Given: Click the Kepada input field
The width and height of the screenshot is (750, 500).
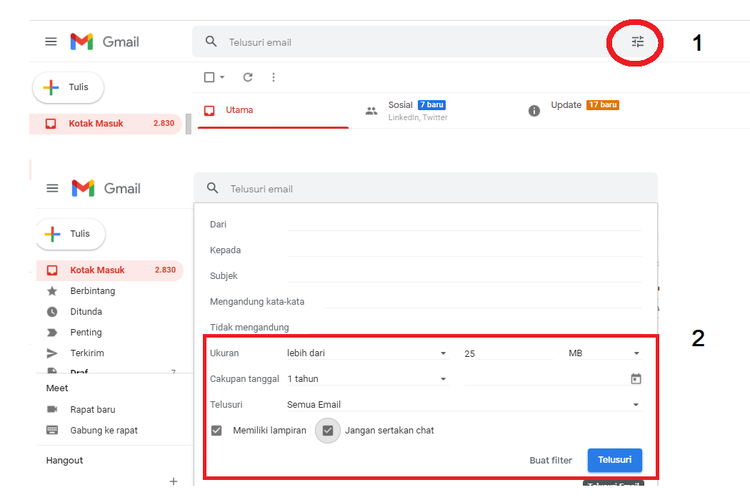Looking at the screenshot, I should (x=464, y=250).
